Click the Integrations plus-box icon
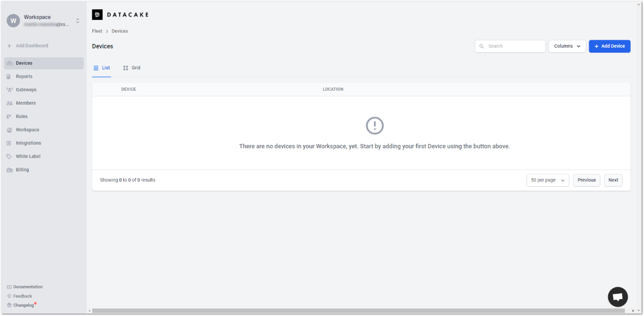Screen dimensions: 644x316 pos(9,143)
